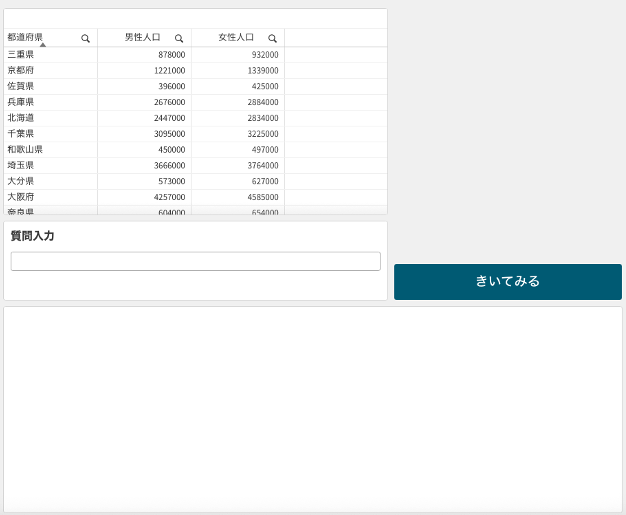Select the 三重県 row
Viewport: 626px width, 515px height.
[21, 54]
